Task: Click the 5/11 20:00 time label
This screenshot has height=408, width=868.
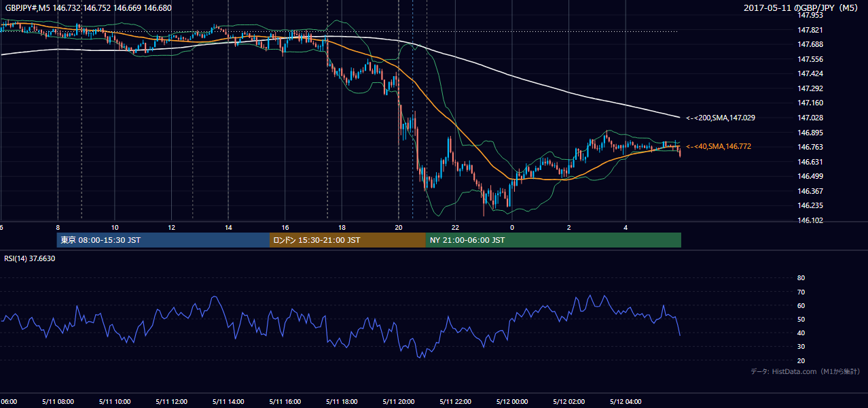Action: coord(399,401)
